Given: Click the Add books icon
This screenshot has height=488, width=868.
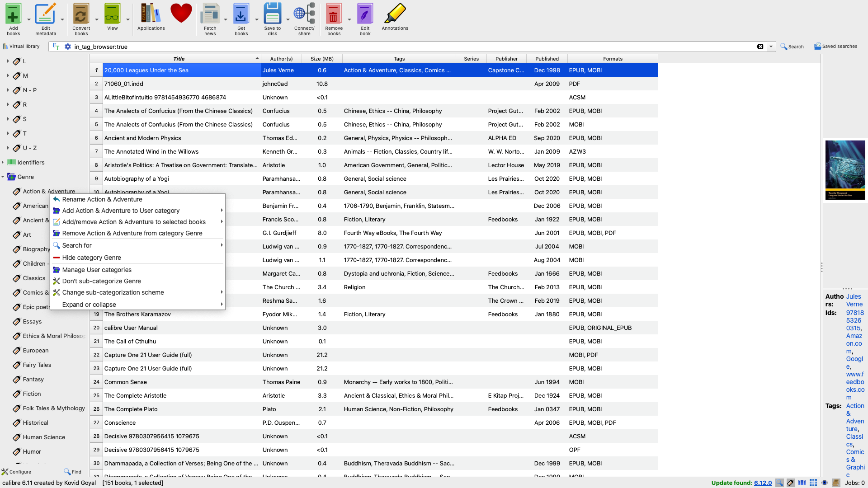Looking at the screenshot, I should click(x=13, y=15).
